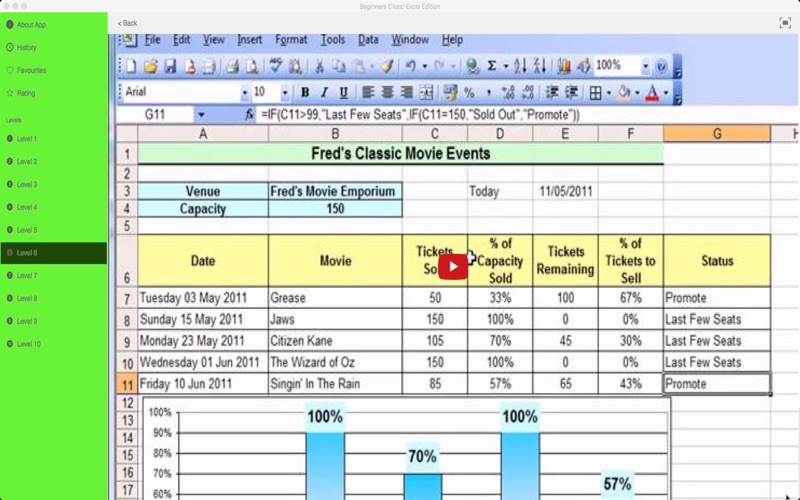Click the Help question mark icon
Viewport: 800px width, 500px height.
[x=661, y=66]
